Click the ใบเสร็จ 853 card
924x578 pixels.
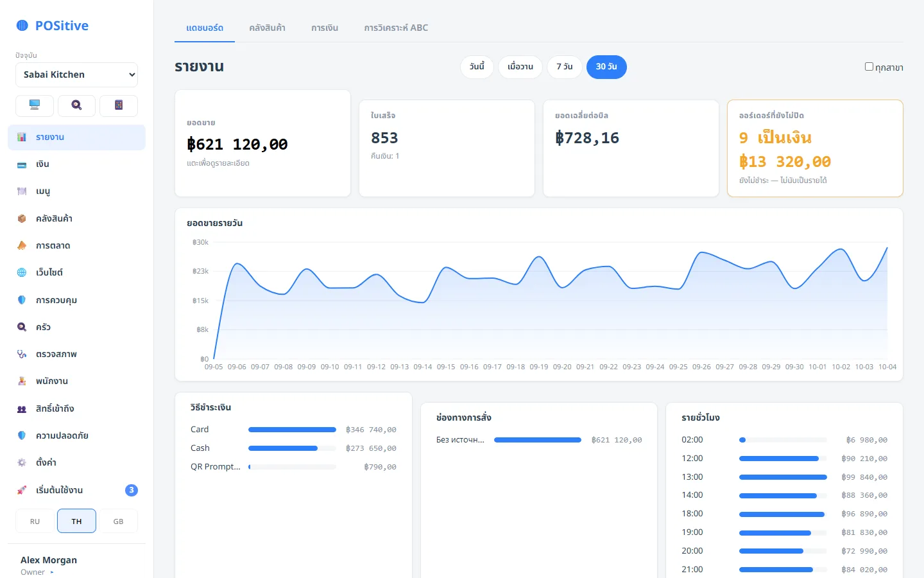447,148
